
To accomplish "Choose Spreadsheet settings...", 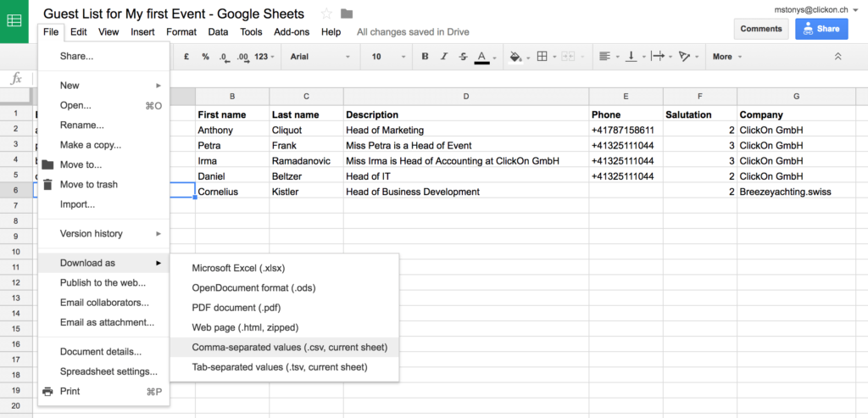I will pos(104,371).
